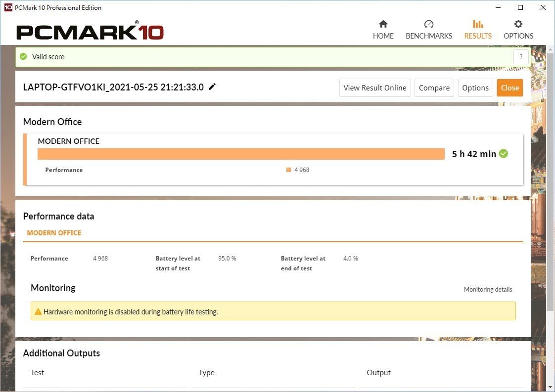The image size is (555, 392).
Task: Click the 5 h 42 min result
Action: tap(474, 154)
